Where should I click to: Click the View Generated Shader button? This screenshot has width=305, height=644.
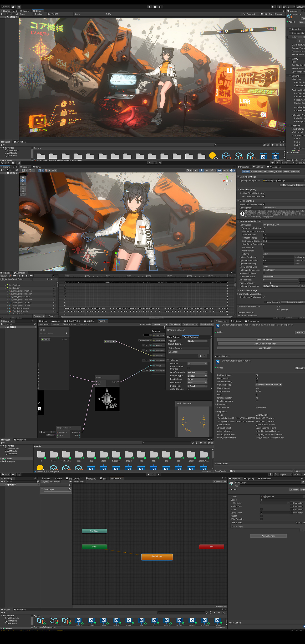[264, 344]
